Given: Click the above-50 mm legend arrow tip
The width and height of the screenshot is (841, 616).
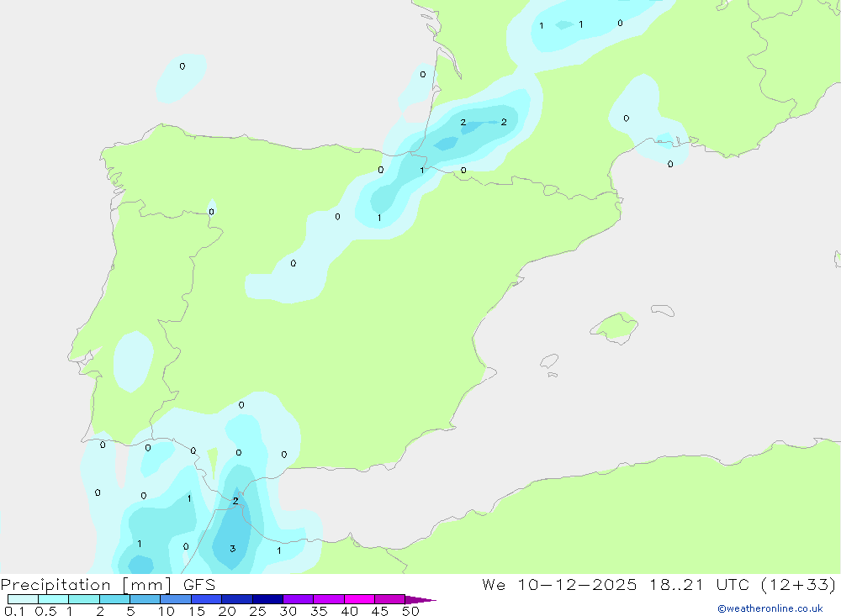Looking at the screenshot, I should tap(420, 599).
